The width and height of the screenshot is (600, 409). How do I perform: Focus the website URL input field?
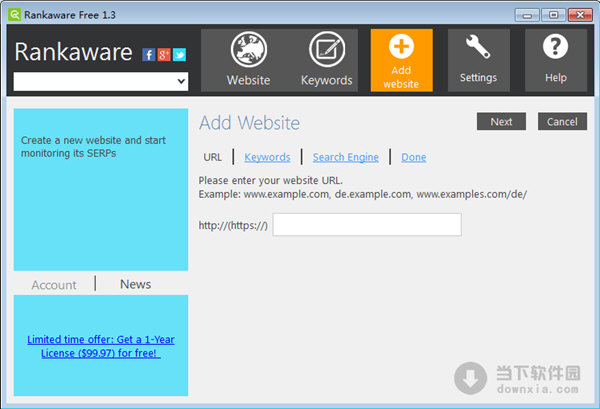point(367,225)
